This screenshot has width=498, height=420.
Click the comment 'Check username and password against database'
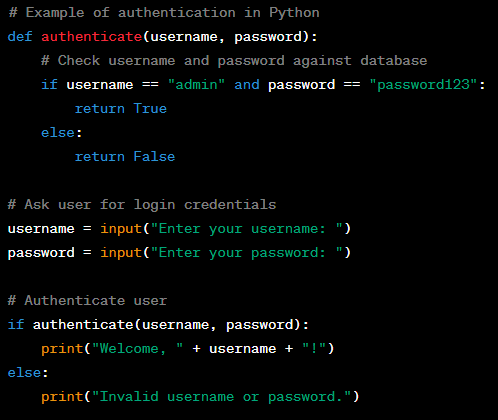click(234, 61)
